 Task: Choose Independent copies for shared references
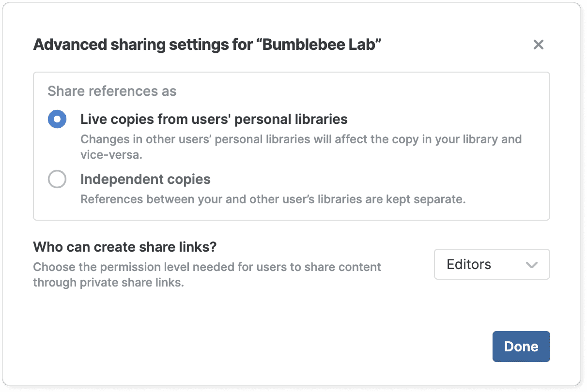click(57, 179)
